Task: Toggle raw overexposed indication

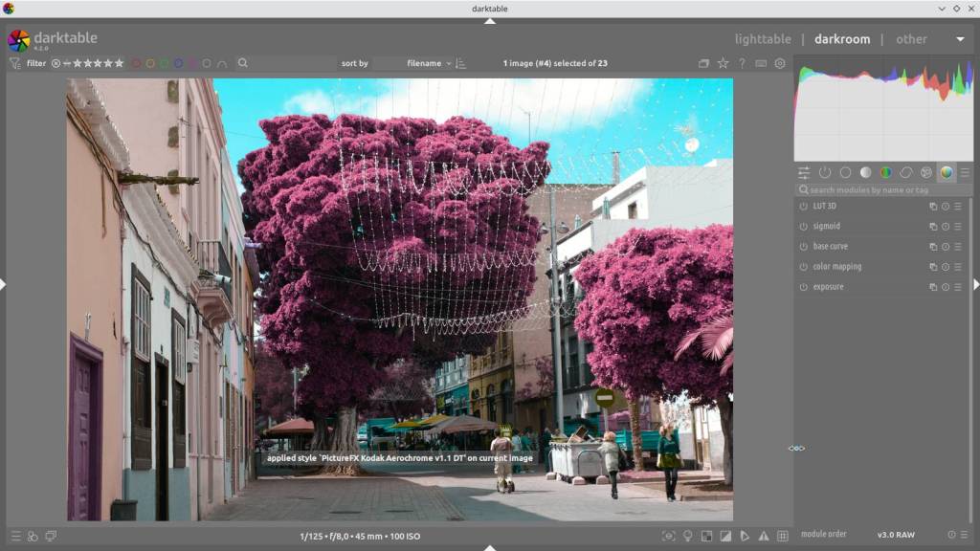Action: point(706,536)
